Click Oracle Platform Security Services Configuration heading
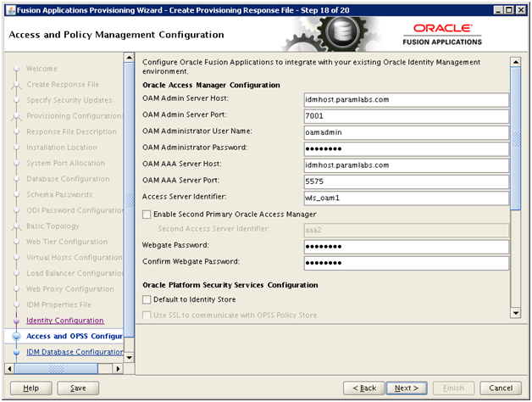The height and width of the screenshot is (402, 532). point(230,285)
